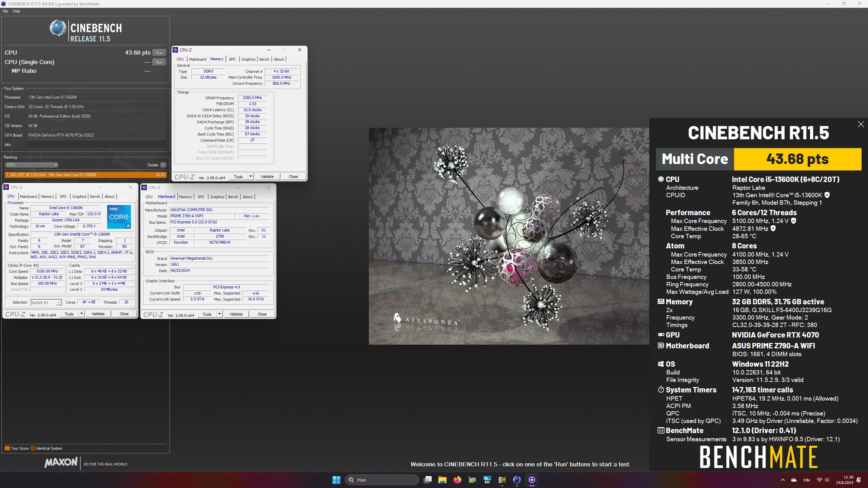Click the Windows OS icon in BenchMate panel

[661, 364]
